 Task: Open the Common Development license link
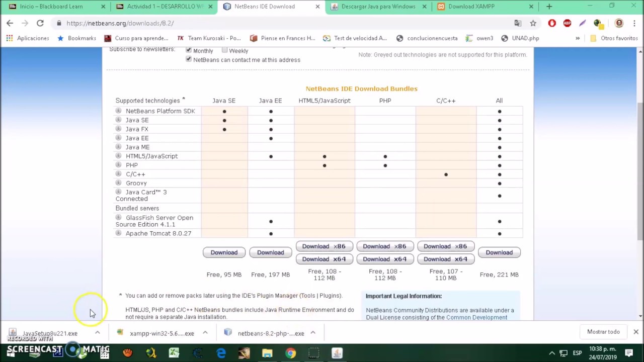tap(476, 317)
